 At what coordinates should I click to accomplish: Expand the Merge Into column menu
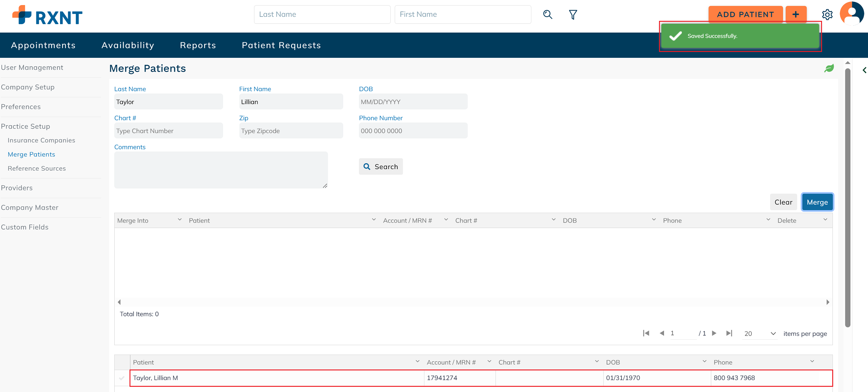pos(179,220)
